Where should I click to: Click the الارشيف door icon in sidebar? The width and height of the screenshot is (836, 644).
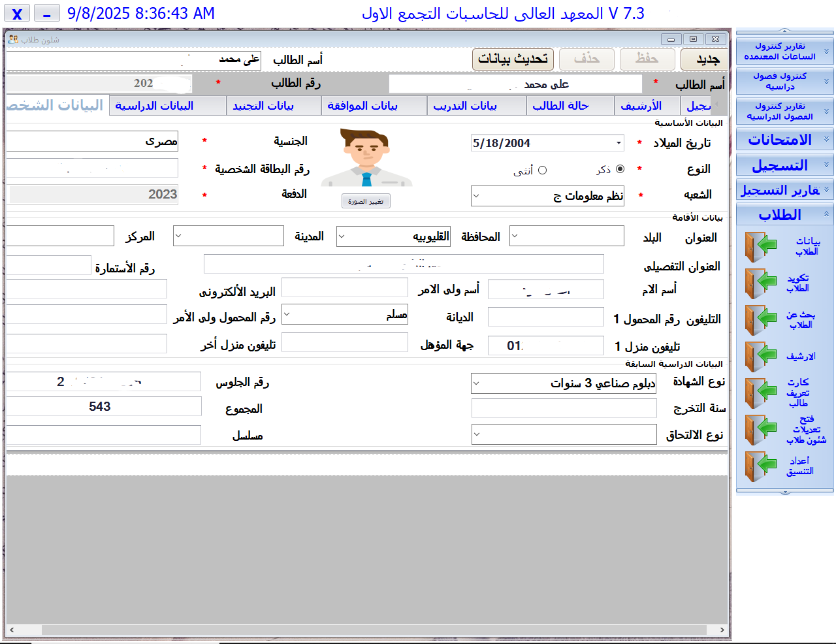click(x=760, y=357)
